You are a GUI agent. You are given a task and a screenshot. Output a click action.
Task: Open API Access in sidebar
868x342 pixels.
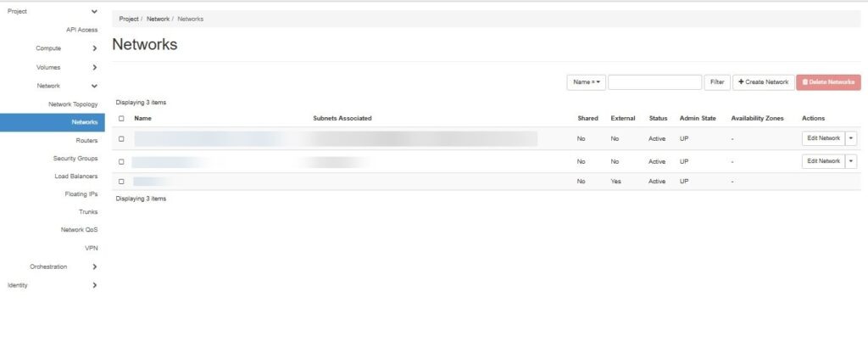coord(82,30)
